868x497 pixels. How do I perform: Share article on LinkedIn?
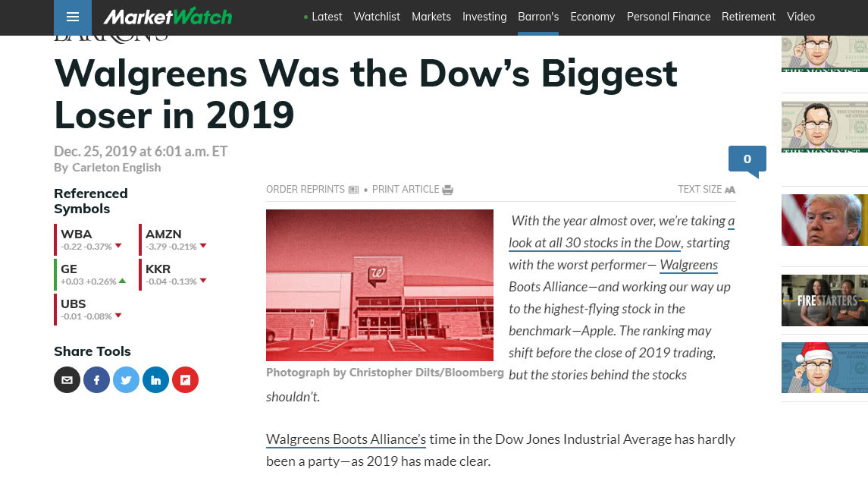pyautogui.click(x=155, y=380)
